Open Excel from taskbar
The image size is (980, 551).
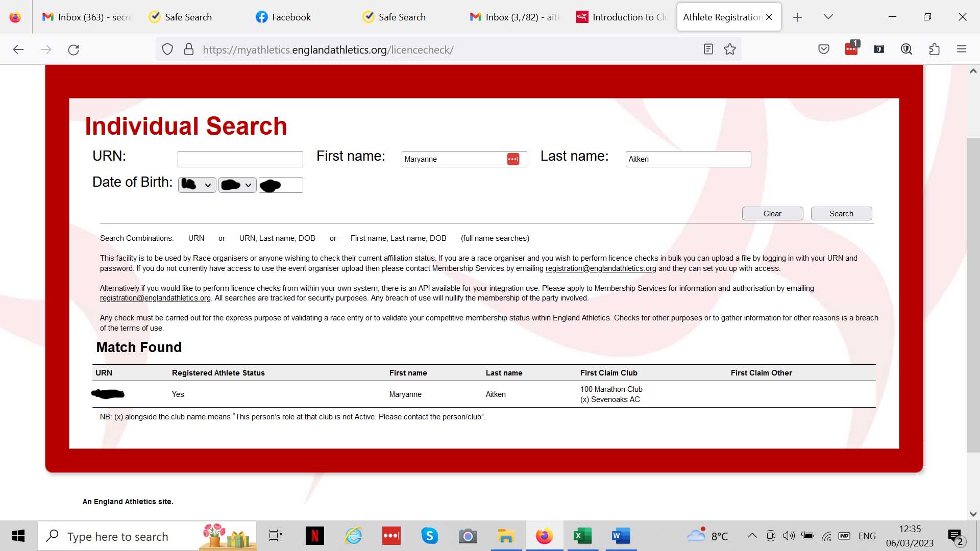point(582,536)
